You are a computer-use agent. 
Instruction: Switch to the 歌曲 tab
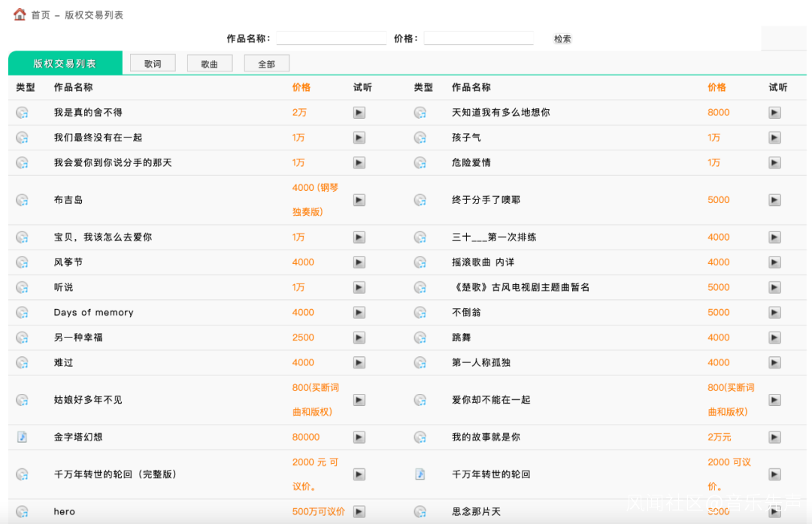[x=209, y=64]
